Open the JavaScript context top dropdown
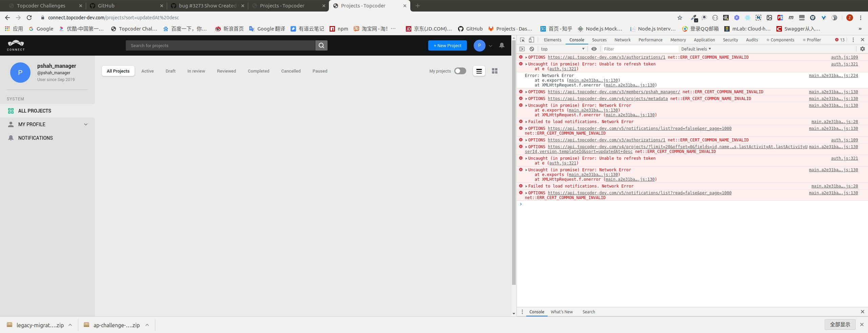The width and height of the screenshot is (868, 333). click(563, 49)
